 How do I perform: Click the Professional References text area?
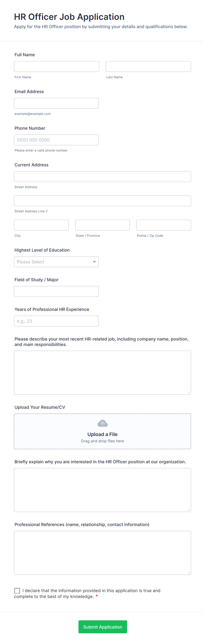pos(102,552)
